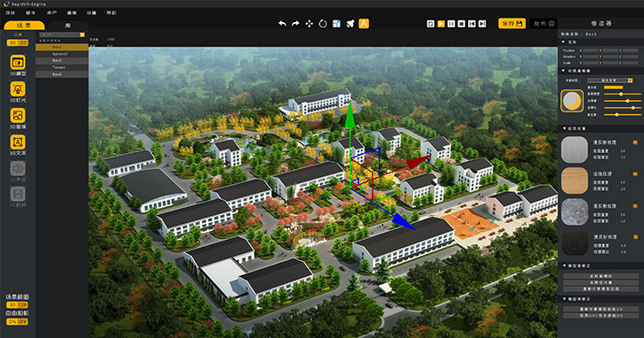This screenshot has width=644, height=338.
Task: Click the highlighted yellow A toolbar icon
Action: 364,24
